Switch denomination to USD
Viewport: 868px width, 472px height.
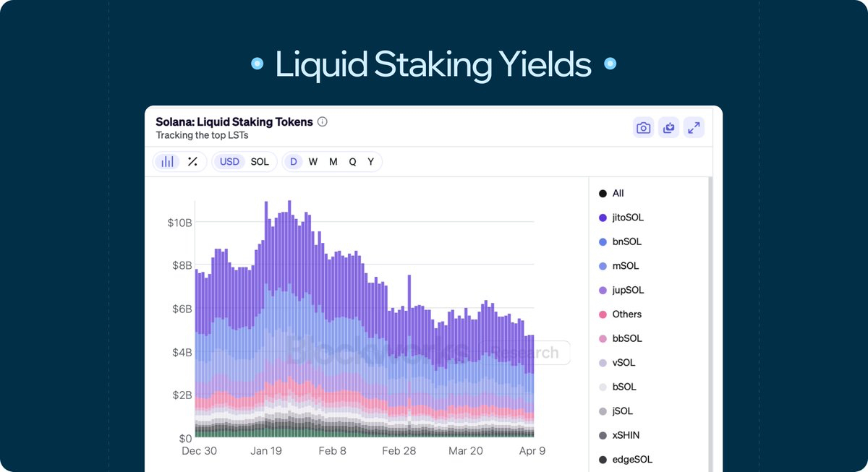click(x=229, y=162)
